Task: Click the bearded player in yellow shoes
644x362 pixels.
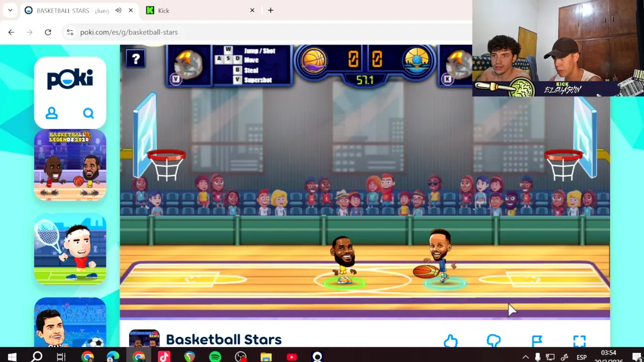Action: point(344,260)
